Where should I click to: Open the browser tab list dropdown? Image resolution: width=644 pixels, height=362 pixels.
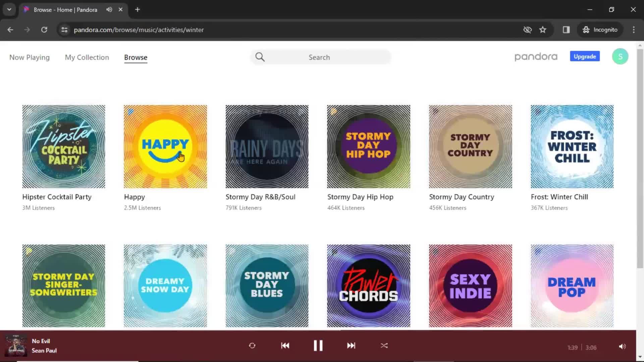9,9
